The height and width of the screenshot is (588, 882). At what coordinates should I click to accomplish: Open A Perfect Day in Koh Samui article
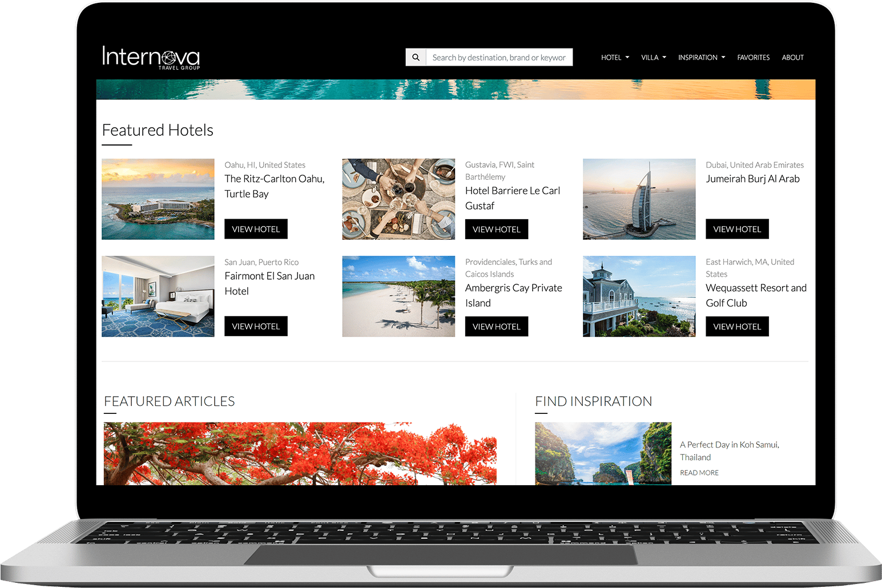coord(730,451)
